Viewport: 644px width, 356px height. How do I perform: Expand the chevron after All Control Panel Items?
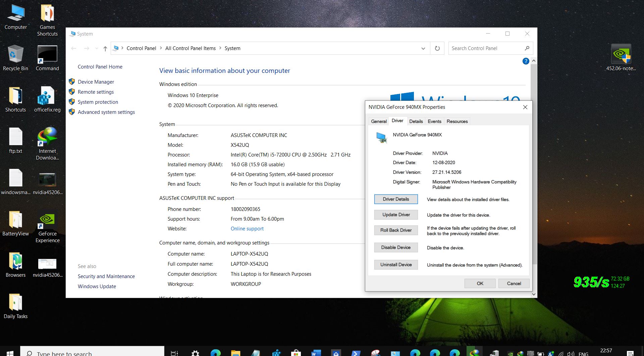coord(220,48)
